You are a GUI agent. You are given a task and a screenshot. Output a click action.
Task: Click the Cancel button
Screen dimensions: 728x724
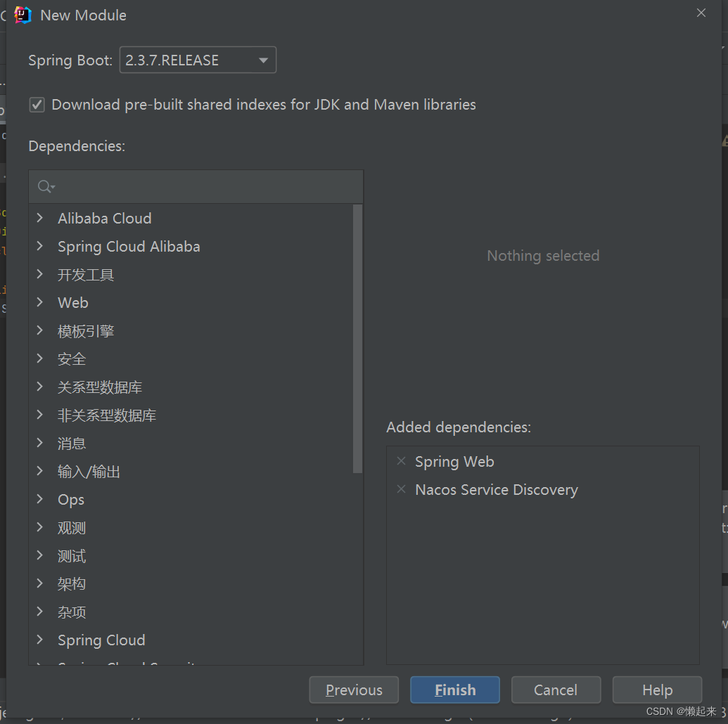tap(556, 690)
